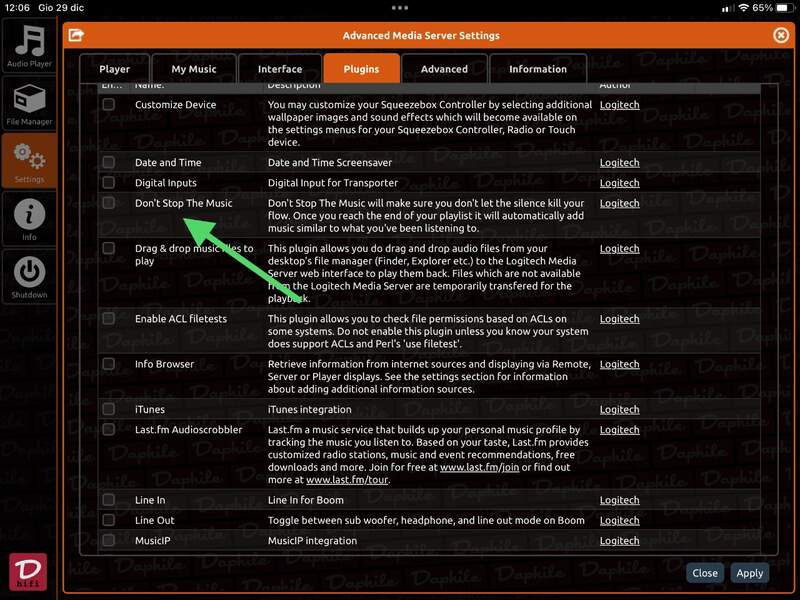Screen dimensions: 800x600
Task: Open the Info sidebar icon
Action: point(29,217)
